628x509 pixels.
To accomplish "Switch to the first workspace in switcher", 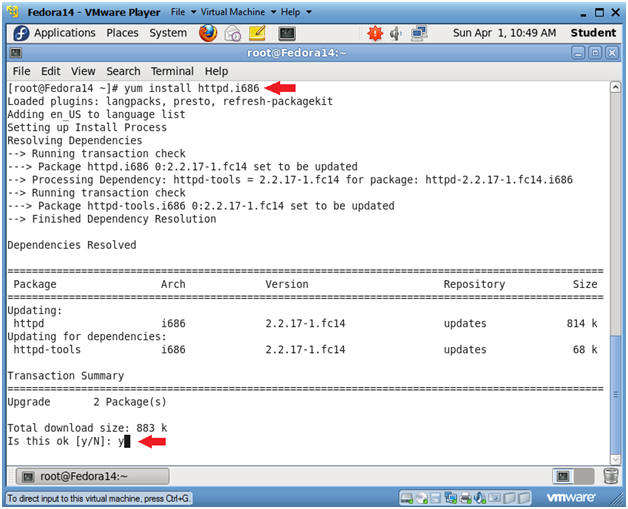I will [x=563, y=476].
